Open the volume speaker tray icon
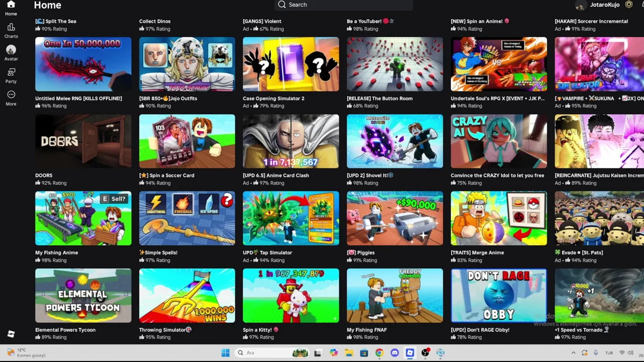 630,353
